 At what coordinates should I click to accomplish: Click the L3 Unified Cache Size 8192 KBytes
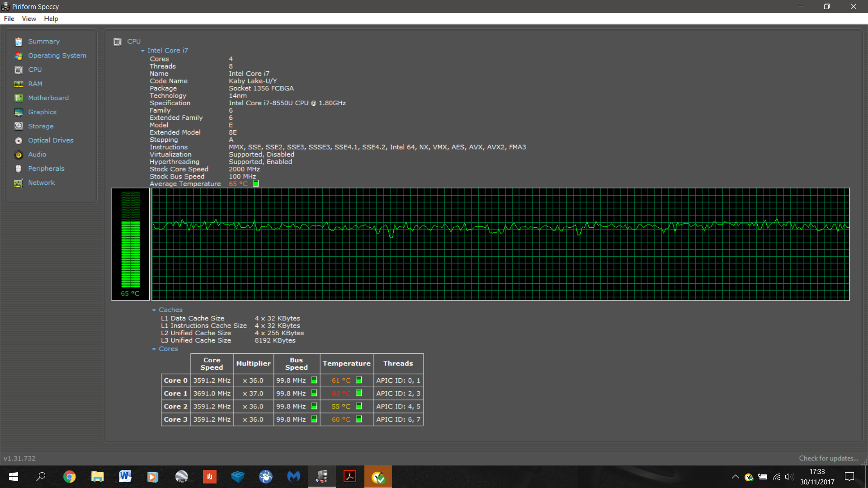coord(275,341)
